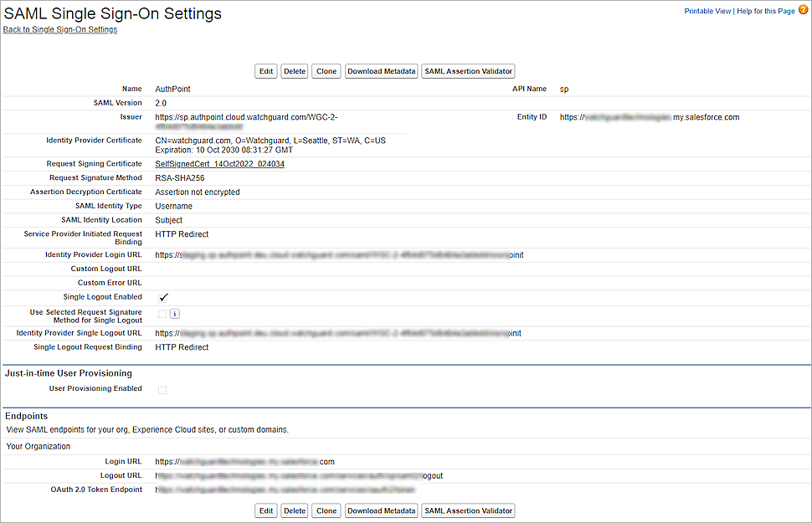Select the Issuer URL text
The width and height of the screenshot is (812, 523).
tap(246, 121)
